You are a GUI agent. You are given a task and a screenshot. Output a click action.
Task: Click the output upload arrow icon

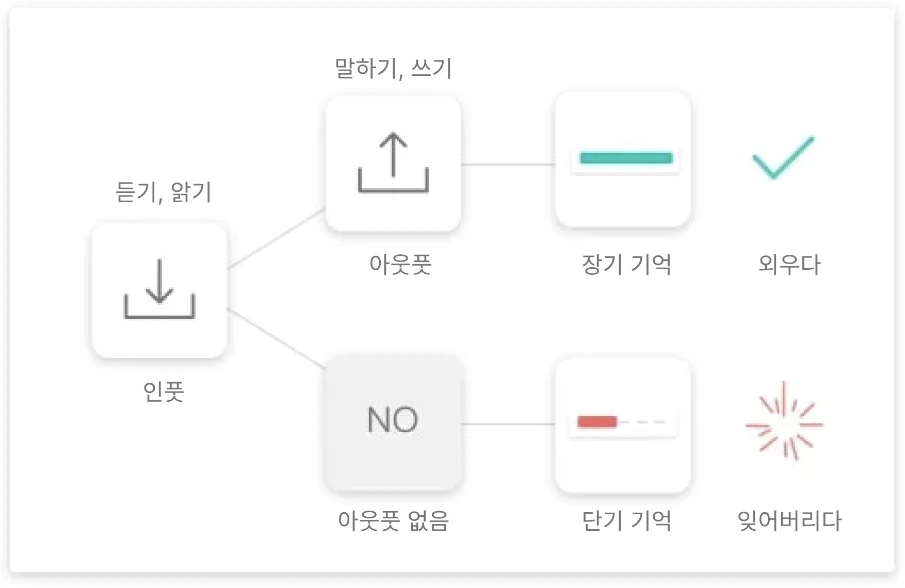pyautogui.click(x=393, y=162)
